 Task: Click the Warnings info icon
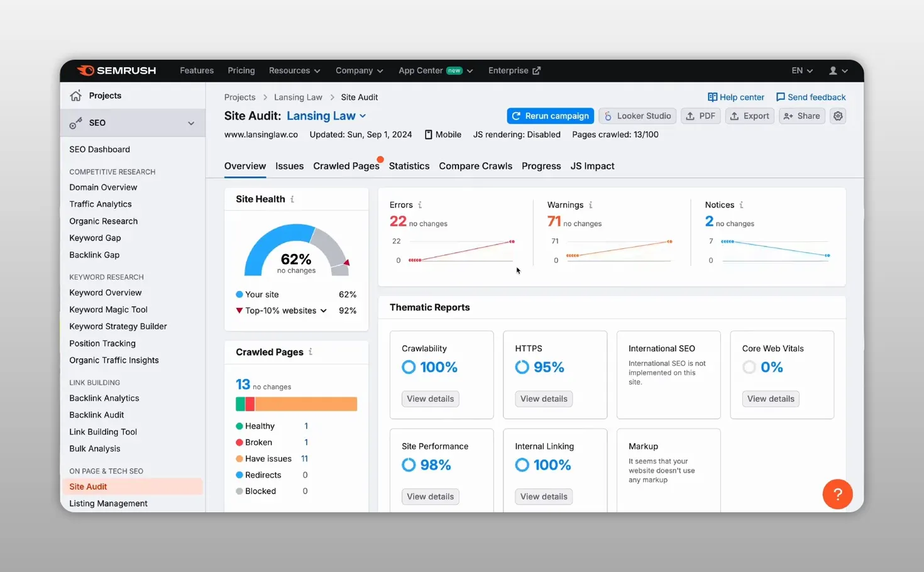click(590, 205)
